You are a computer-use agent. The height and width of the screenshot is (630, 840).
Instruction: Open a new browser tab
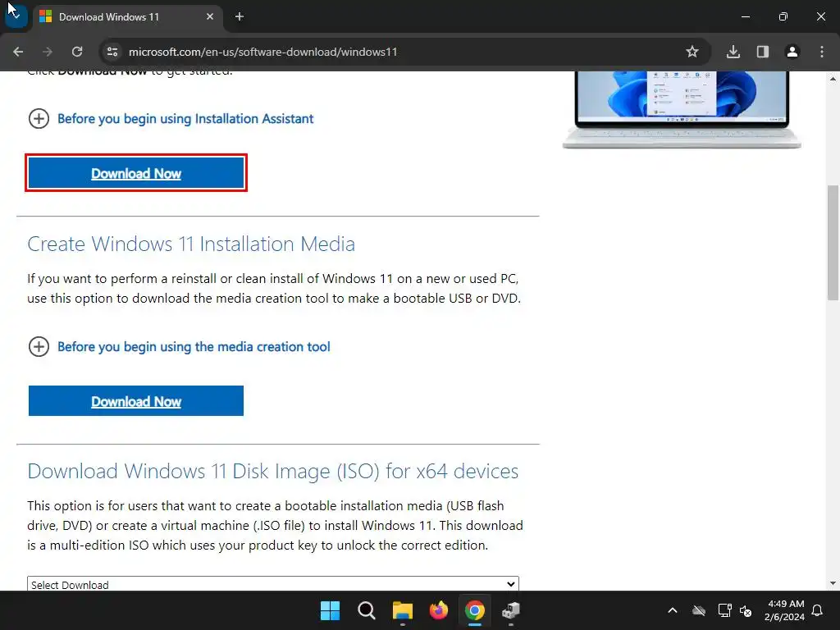pyautogui.click(x=240, y=17)
